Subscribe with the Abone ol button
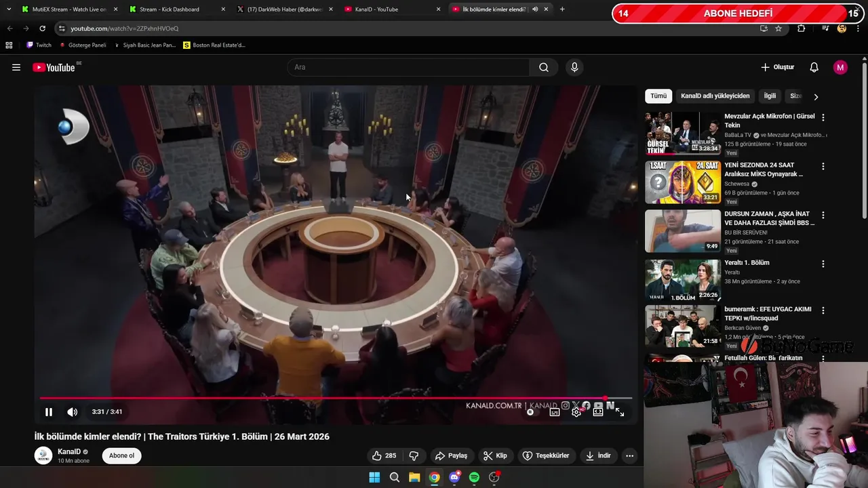 point(122,455)
